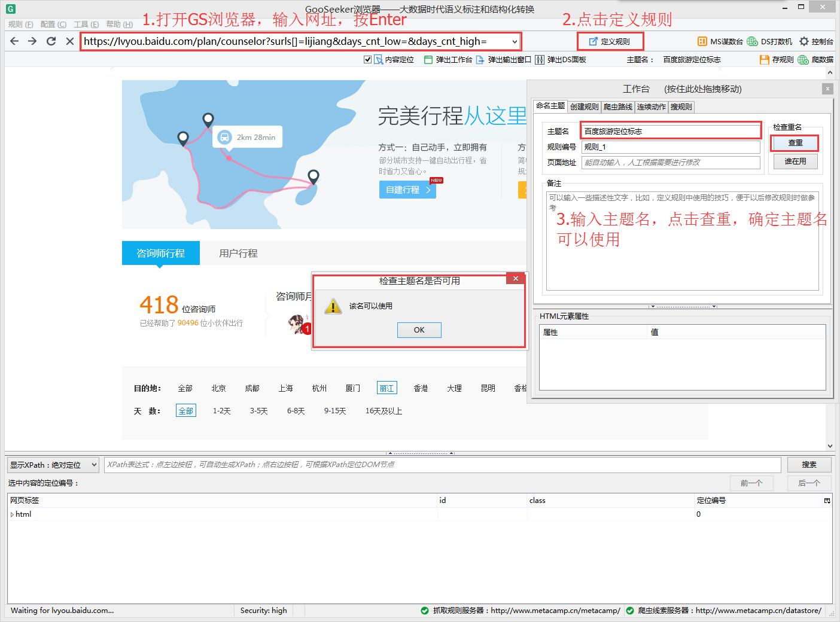Screen dimensions: 840x622
Task: Open the 配置 (C) menu
Action: pyautogui.click(x=53, y=24)
